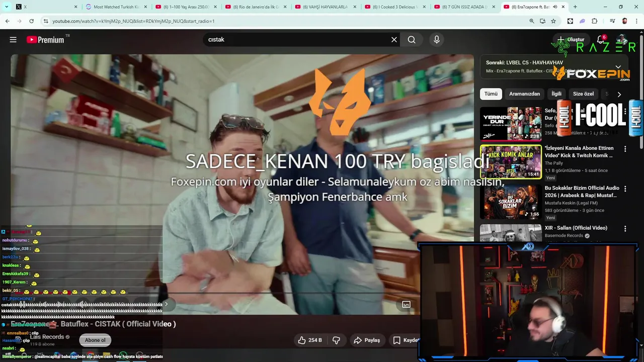The width and height of the screenshot is (644, 362).
Task: Bookmark this page with star icon
Action: coord(553,21)
